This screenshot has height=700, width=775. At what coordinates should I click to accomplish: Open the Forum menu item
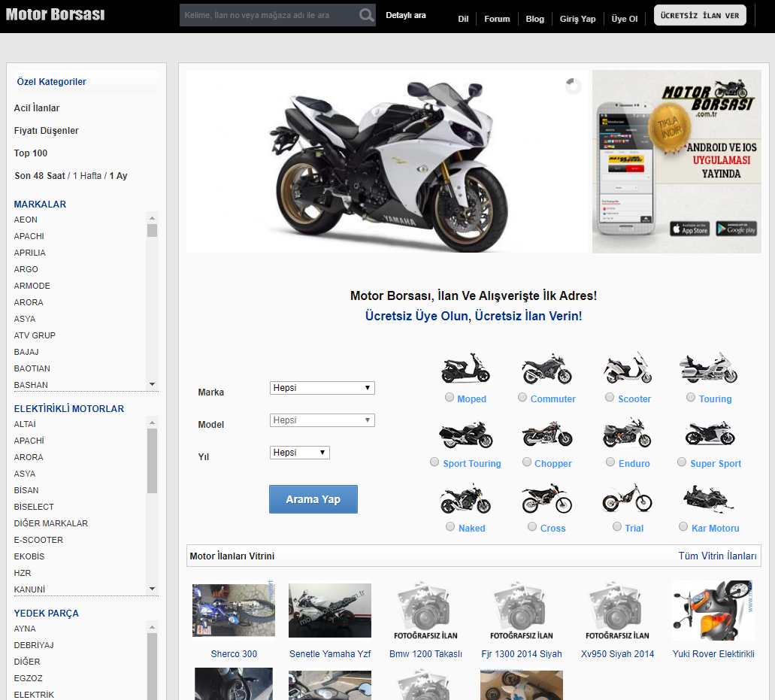point(497,19)
